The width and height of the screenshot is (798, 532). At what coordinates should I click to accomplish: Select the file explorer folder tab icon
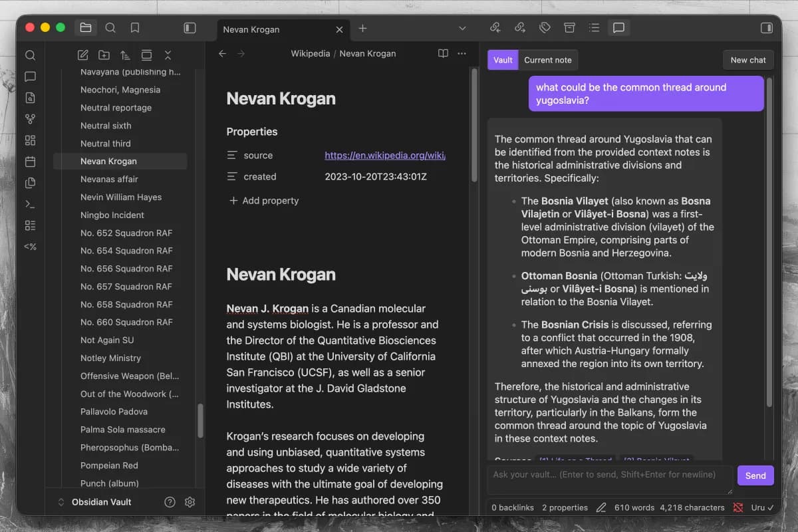coord(86,28)
